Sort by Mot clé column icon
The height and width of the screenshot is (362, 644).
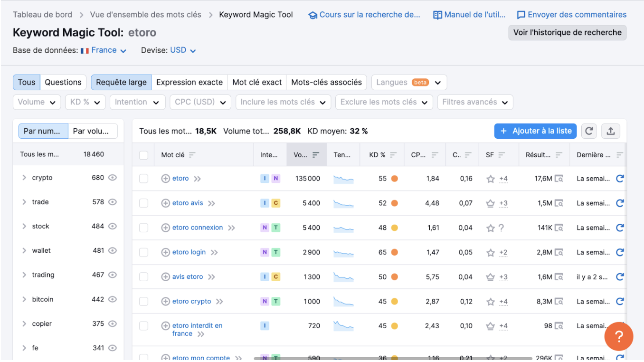192,155
